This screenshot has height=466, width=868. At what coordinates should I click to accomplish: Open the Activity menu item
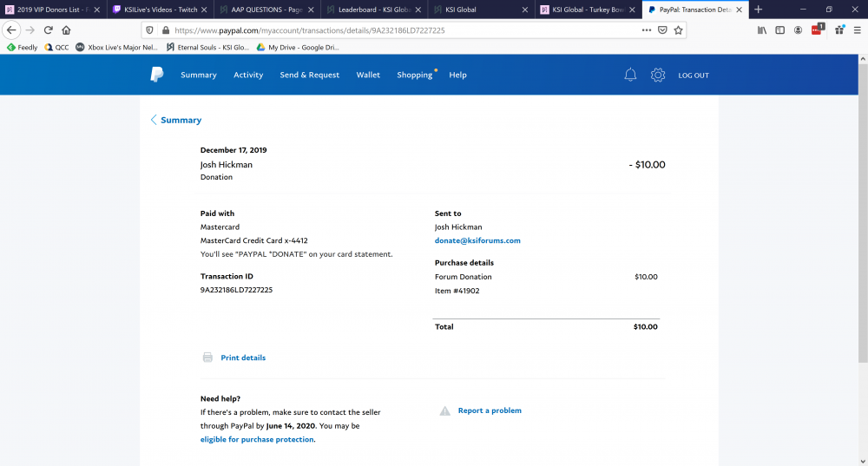pos(248,75)
